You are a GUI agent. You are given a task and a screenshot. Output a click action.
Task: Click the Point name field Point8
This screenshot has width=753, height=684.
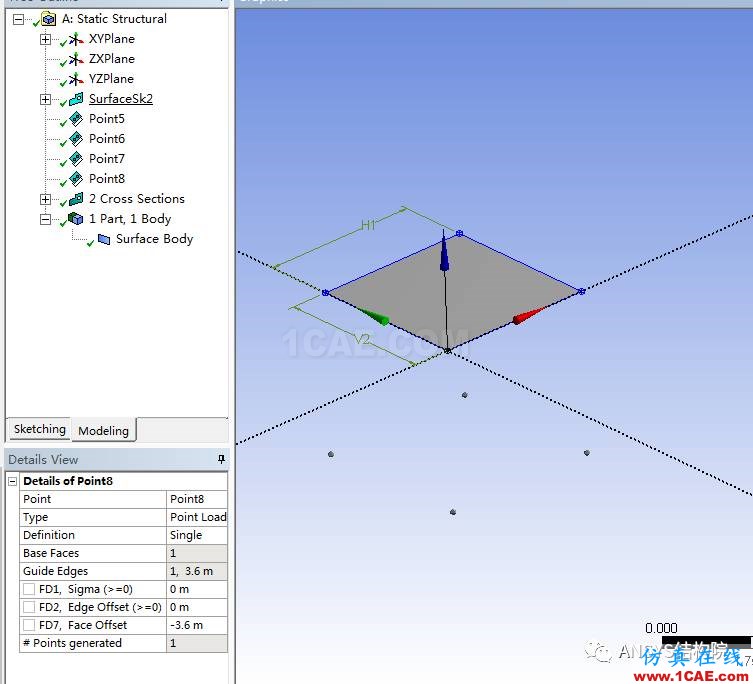[197, 499]
